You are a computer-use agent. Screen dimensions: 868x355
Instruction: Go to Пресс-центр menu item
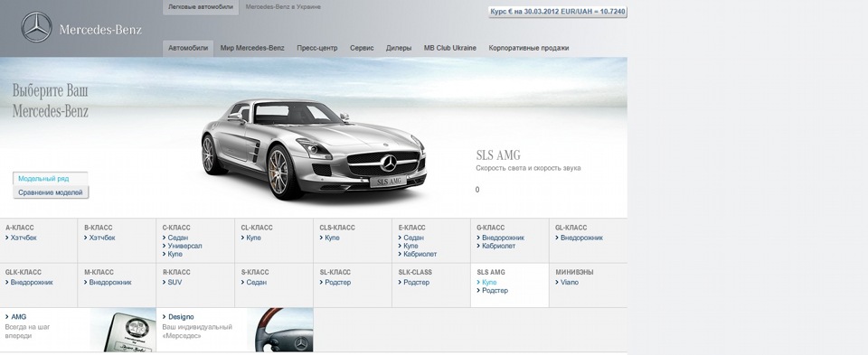317,48
